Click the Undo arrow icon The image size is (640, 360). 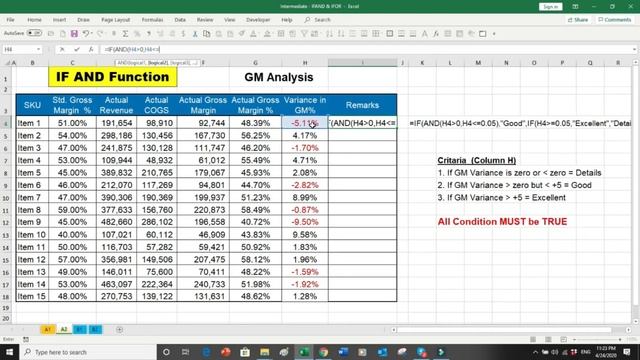(85, 34)
